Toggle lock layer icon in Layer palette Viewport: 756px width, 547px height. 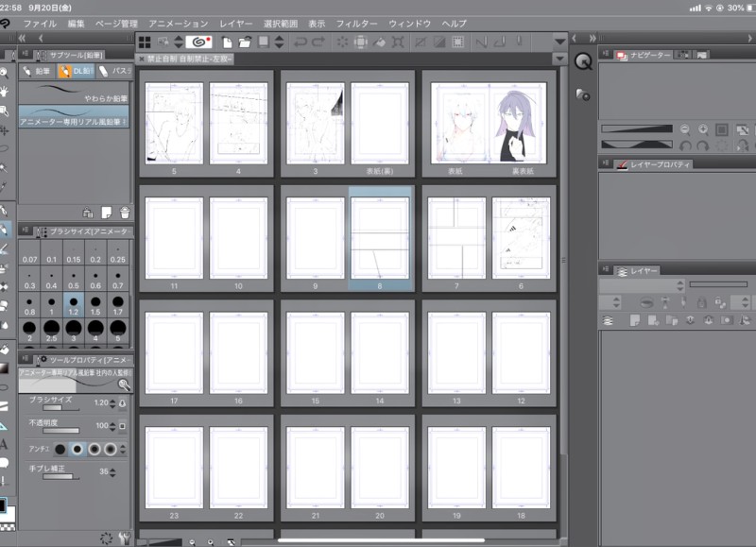(701, 302)
